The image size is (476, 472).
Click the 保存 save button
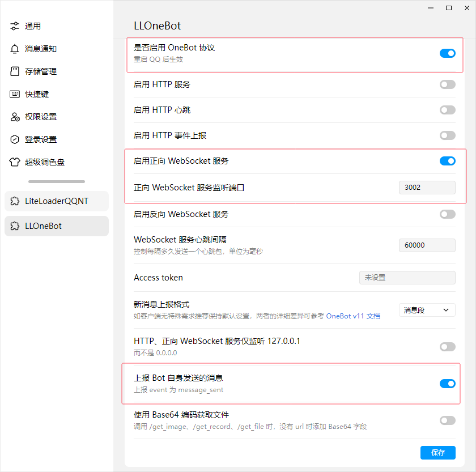coord(437,453)
